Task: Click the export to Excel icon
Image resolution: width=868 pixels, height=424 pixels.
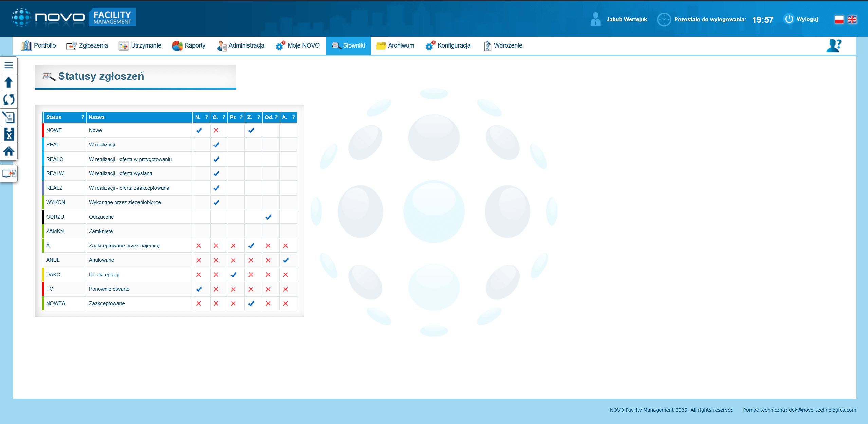Action: (8, 134)
